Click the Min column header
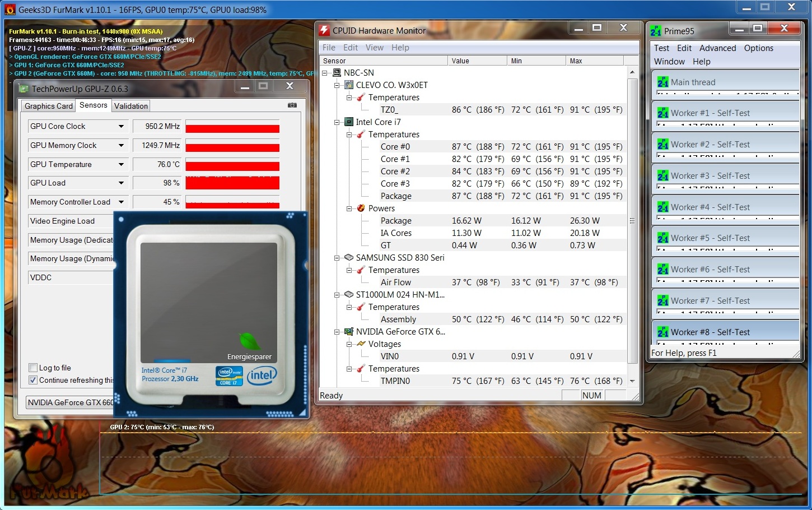The image size is (812, 510). 537,61
